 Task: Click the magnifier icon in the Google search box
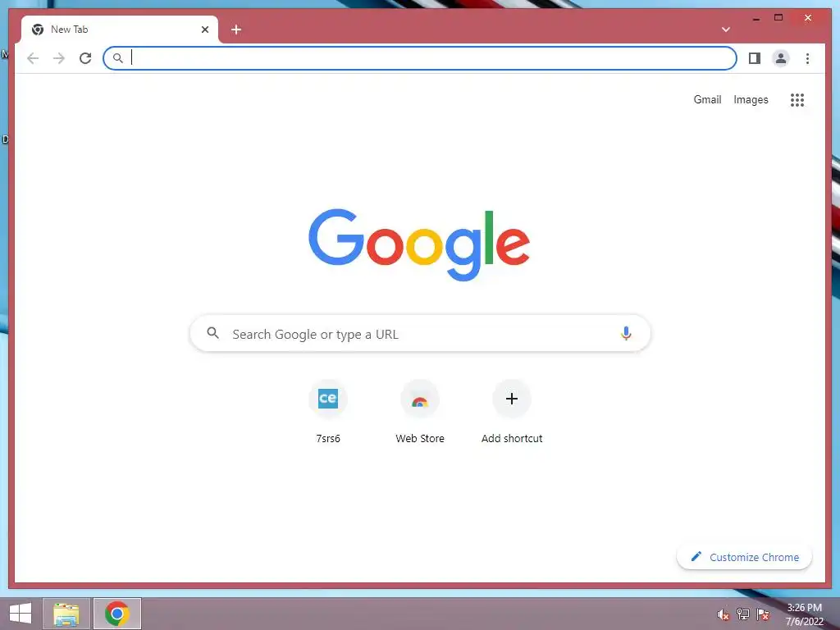pos(212,333)
